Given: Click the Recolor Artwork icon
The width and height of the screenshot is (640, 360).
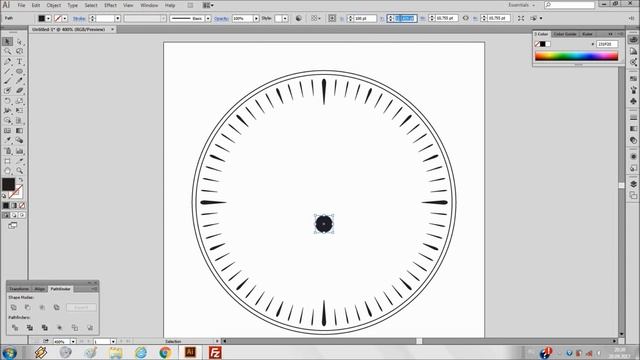Looking at the screenshot, I should pos(299,18).
